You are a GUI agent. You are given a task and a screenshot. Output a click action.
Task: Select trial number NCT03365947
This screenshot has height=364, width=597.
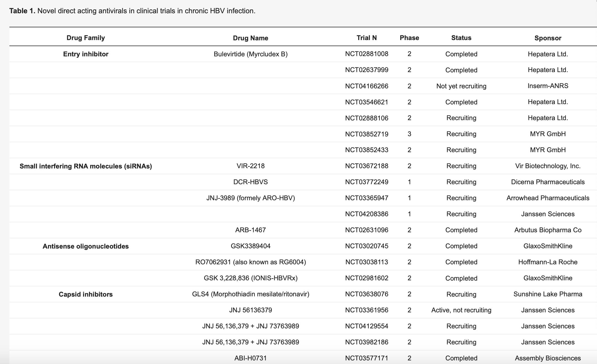click(367, 198)
